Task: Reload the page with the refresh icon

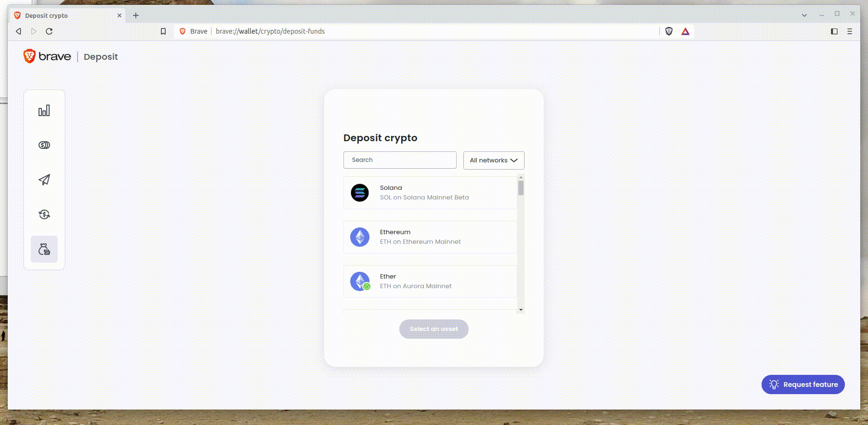Action: [49, 31]
